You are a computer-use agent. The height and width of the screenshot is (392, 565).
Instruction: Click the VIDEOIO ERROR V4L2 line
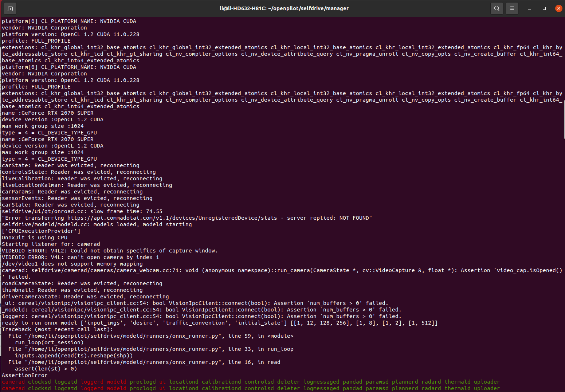pos(109,250)
